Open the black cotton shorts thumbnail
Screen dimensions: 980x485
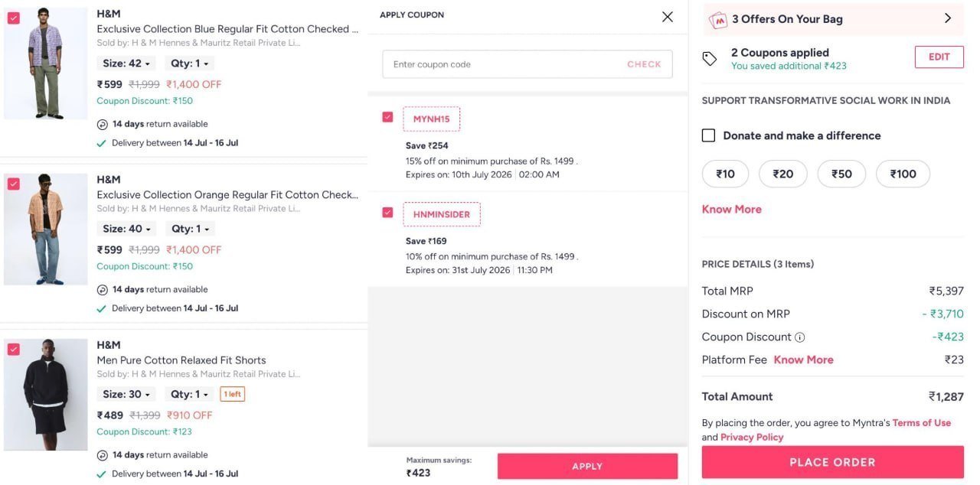pyautogui.click(x=46, y=395)
